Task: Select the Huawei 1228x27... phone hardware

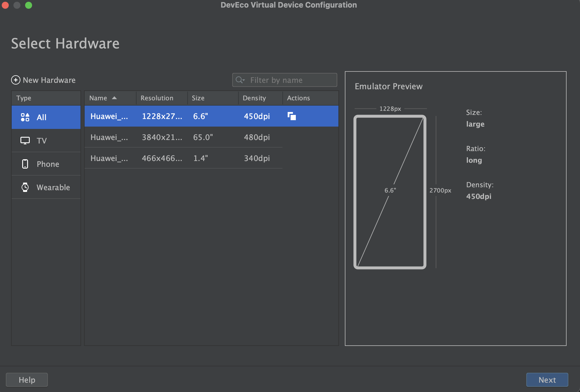Action: pyautogui.click(x=212, y=116)
